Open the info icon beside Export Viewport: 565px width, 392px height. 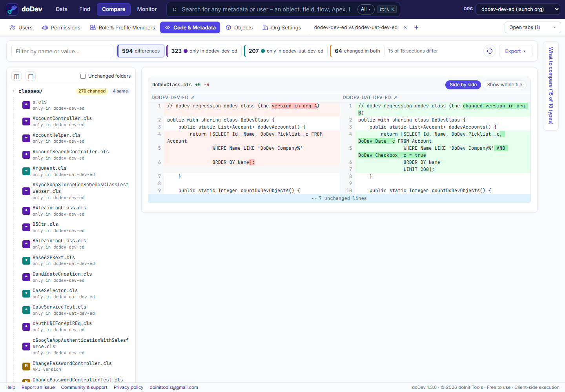pos(490,51)
